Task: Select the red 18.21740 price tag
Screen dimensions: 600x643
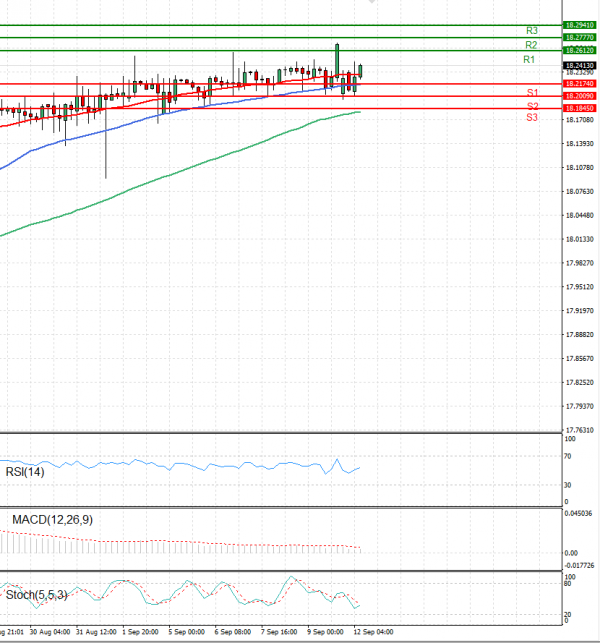Action: [579, 83]
